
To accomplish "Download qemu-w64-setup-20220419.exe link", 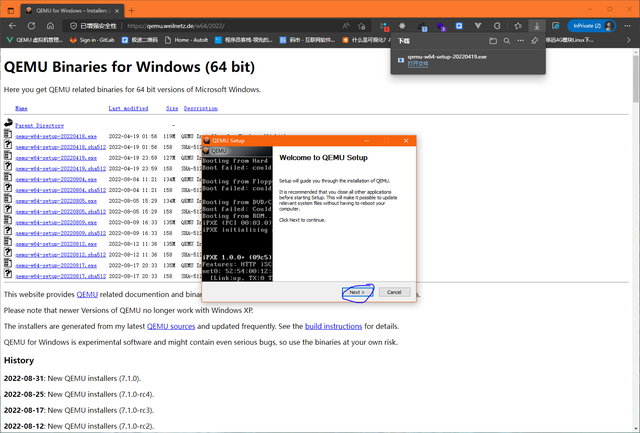I will (x=56, y=158).
